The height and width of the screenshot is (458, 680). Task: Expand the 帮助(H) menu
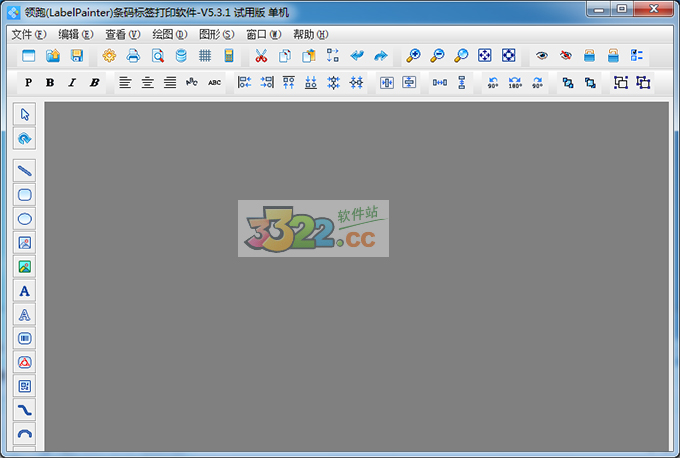[x=310, y=34]
